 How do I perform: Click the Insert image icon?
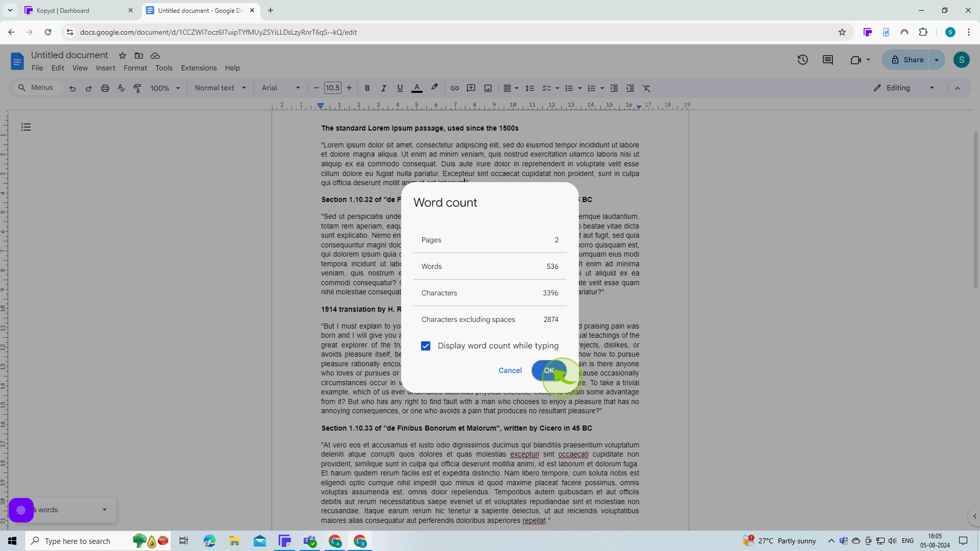[x=488, y=88]
